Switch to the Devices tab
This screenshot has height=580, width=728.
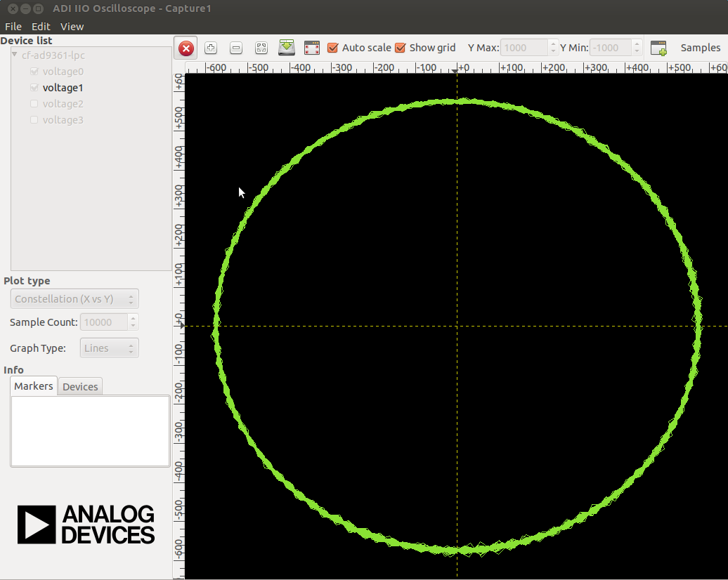[x=80, y=386]
